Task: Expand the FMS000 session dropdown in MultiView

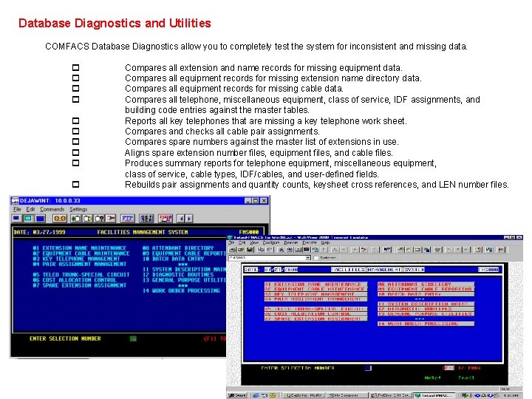Action: pyautogui.click(x=308, y=258)
